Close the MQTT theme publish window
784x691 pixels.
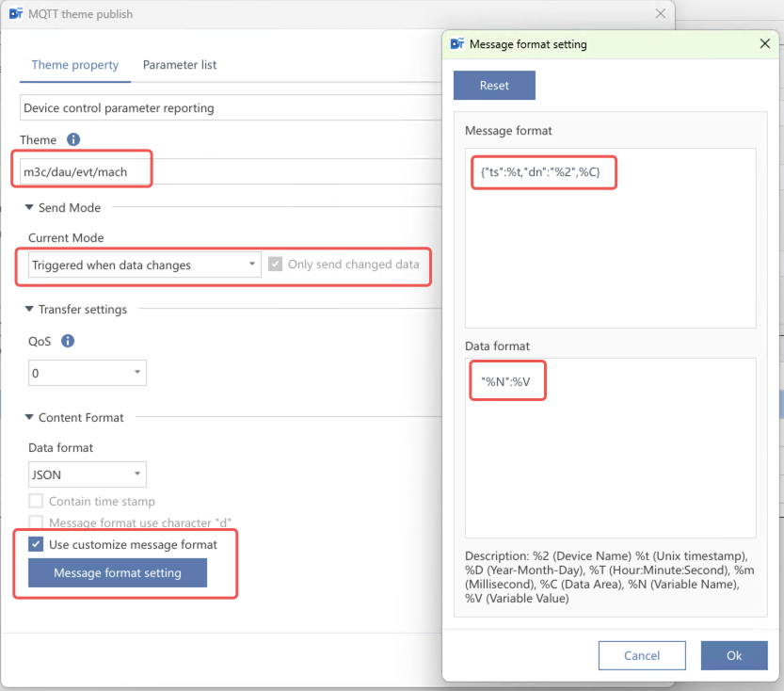[x=661, y=14]
